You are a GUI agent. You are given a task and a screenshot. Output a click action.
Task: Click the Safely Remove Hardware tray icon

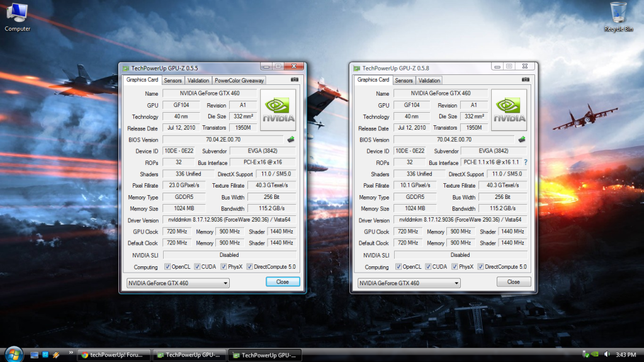(585, 354)
